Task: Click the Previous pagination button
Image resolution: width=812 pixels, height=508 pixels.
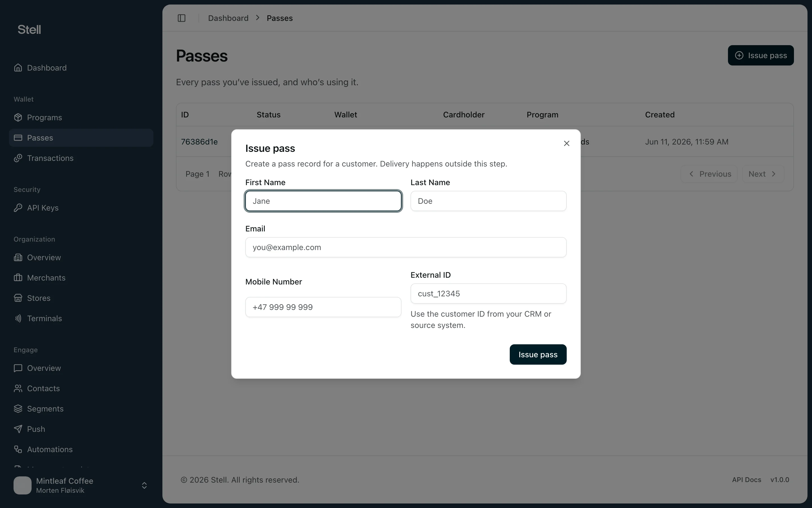Action: [x=709, y=174]
